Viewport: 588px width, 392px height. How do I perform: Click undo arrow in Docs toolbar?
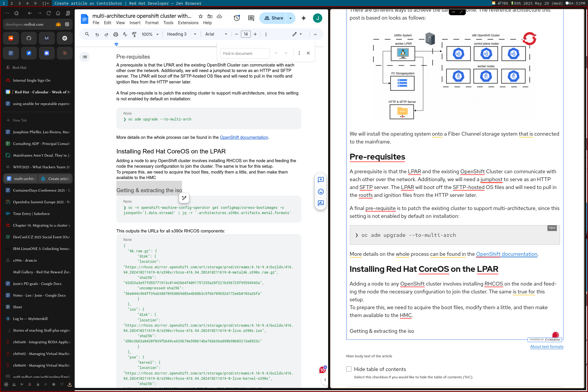[x=97, y=34]
